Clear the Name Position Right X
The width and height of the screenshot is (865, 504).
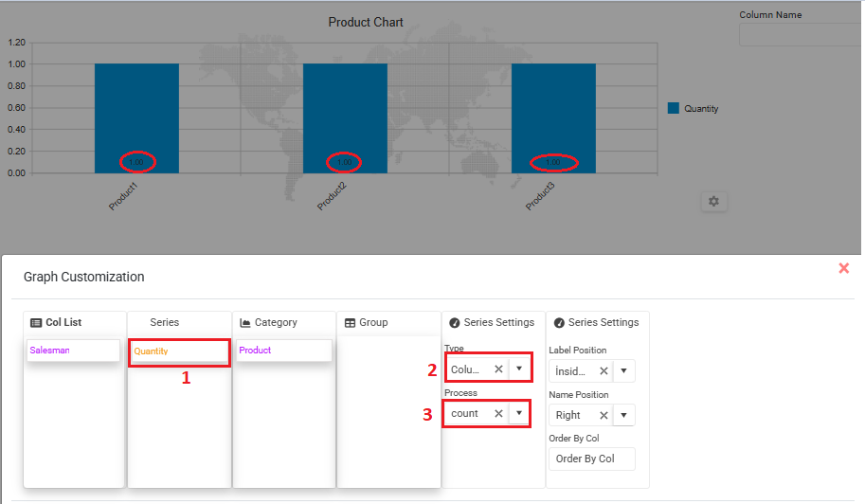tap(604, 415)
